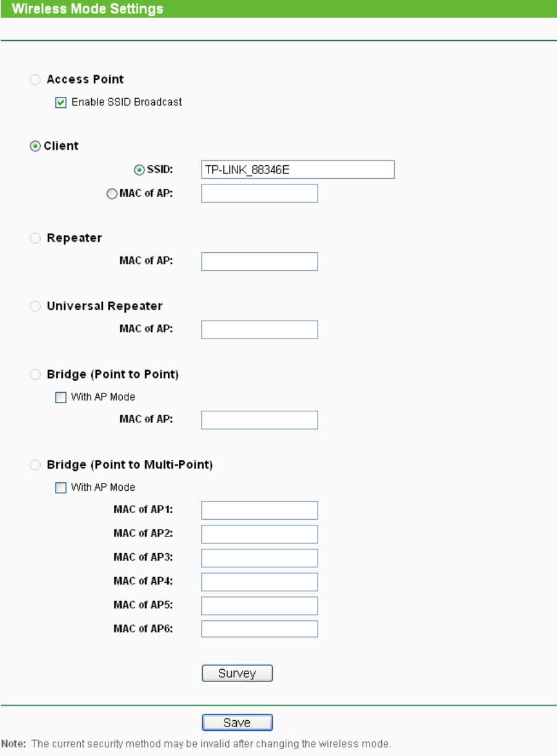Select Bridge (Point to Multi-Point) radio button
This screenshot has height=756, width=557.
coord(36,465)
